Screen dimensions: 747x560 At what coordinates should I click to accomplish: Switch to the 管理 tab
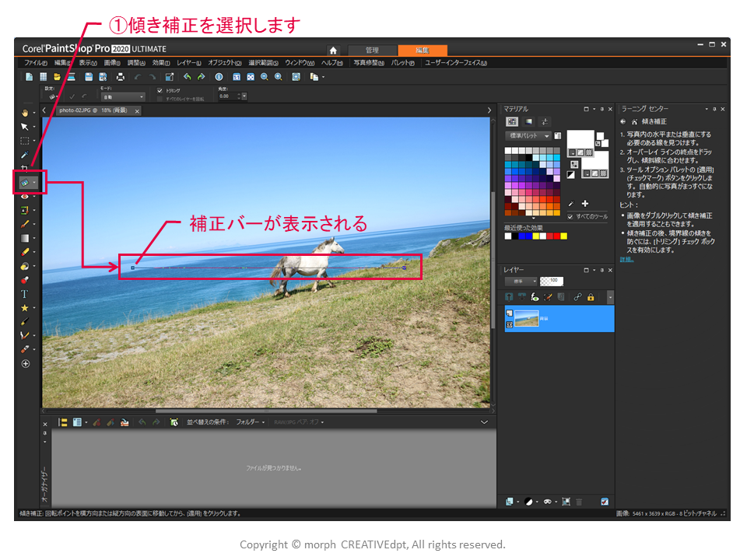[x=372, y=51]
